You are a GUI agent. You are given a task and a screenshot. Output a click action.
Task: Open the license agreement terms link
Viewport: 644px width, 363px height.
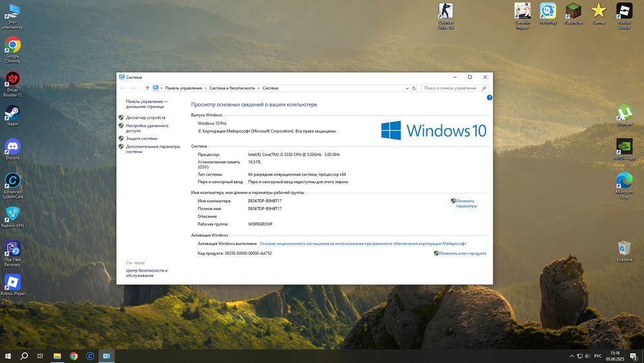363,244
